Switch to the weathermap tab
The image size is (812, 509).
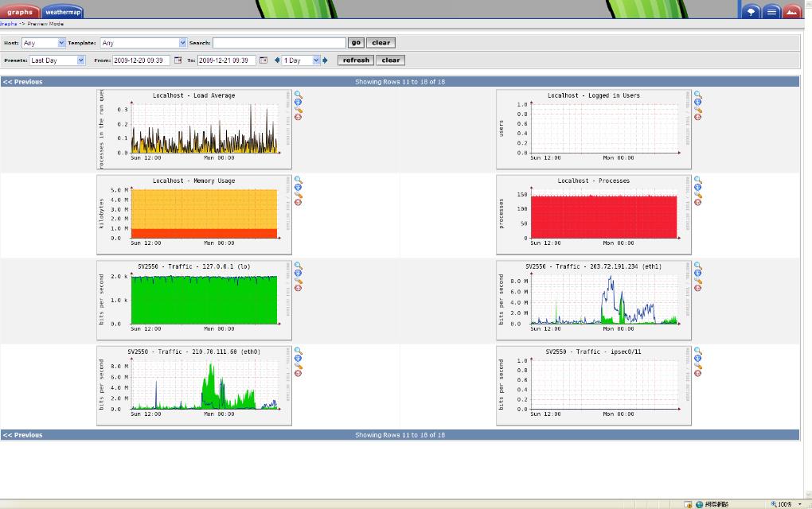pyautogui.click(x=61, y=12)
